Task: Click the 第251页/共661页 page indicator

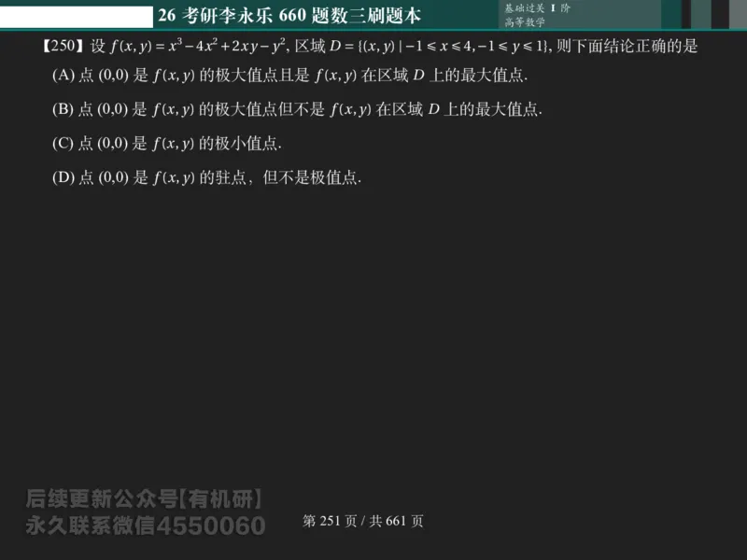Action: coord(363,522)
